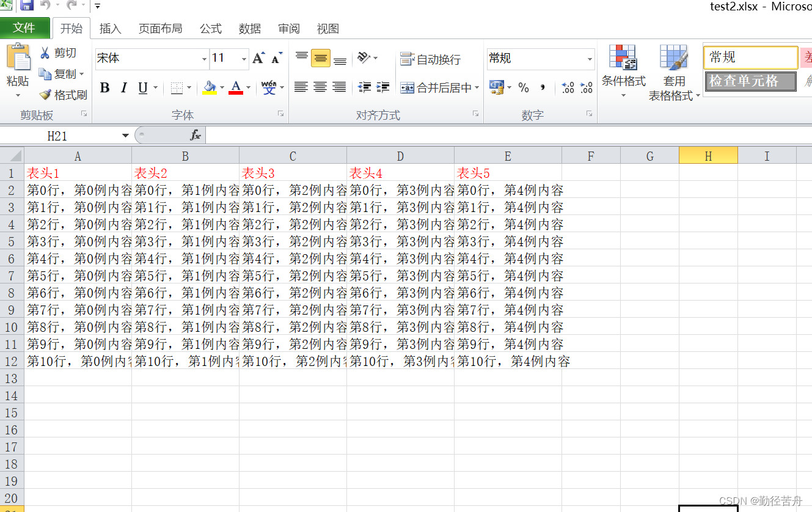Switch to the Formulas (公式) tab

[211, 29]
